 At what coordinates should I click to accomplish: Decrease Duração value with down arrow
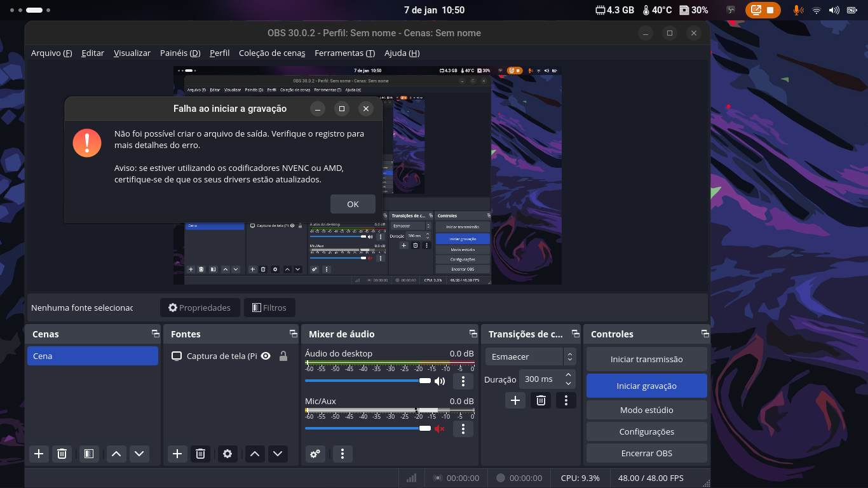(x=568, y=383)
